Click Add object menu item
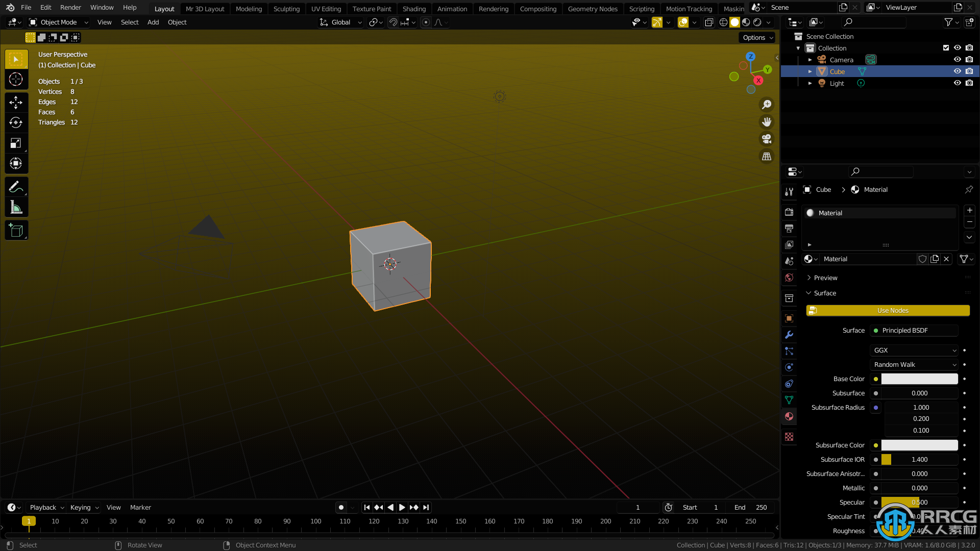This screenshot has height=551, width=980. pos(152,21)
